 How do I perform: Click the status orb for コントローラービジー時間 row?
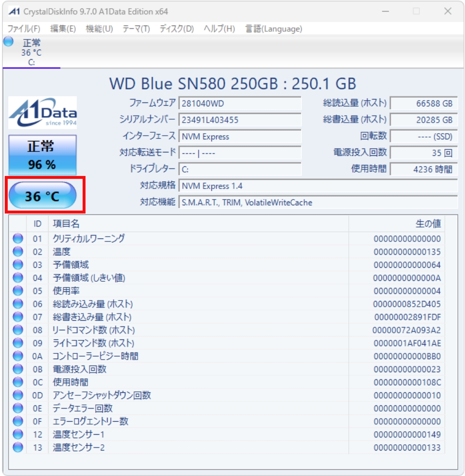point(18,356)
